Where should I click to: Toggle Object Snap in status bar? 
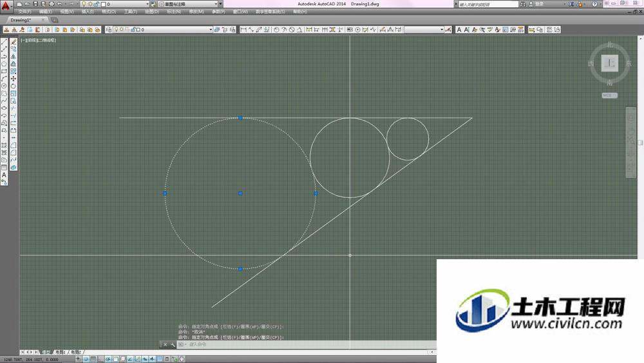(x=115, y=359)
